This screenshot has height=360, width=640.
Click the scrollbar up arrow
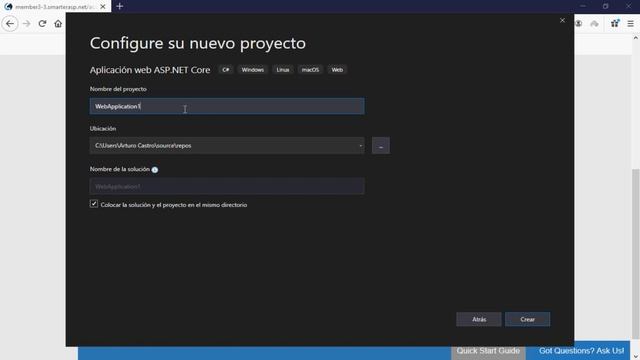pyautogui.click(x=636, y=38)
